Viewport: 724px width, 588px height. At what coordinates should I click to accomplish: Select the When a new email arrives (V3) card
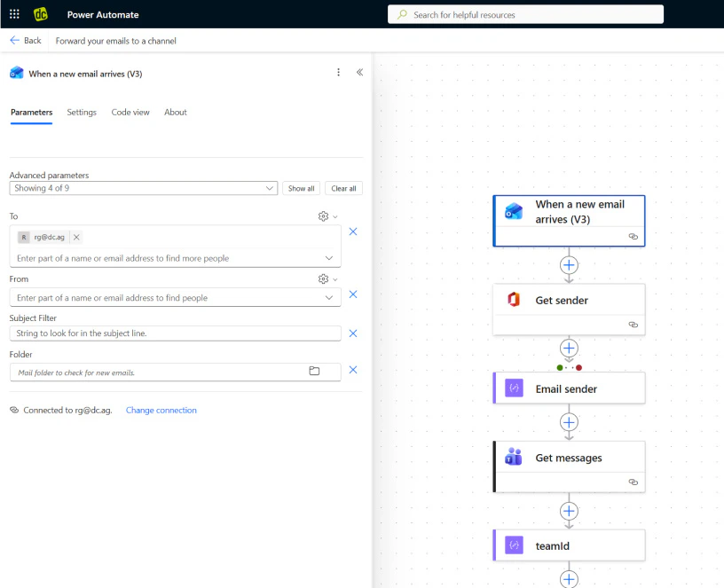click(x=569, y=221)
